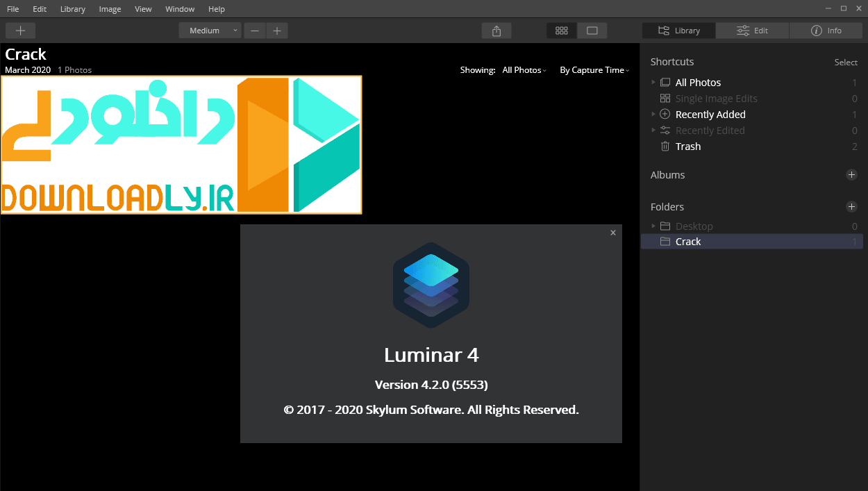This screenshot has height=491, width=868.
Task: Open All Photos shortcut
Action: 698,83
